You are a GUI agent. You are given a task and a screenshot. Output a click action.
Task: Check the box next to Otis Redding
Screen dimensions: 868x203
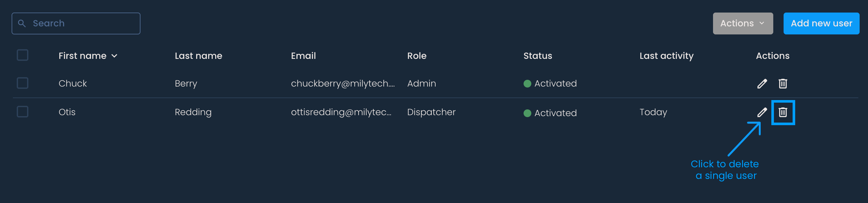pyautogui.click(x=23, y=112)
